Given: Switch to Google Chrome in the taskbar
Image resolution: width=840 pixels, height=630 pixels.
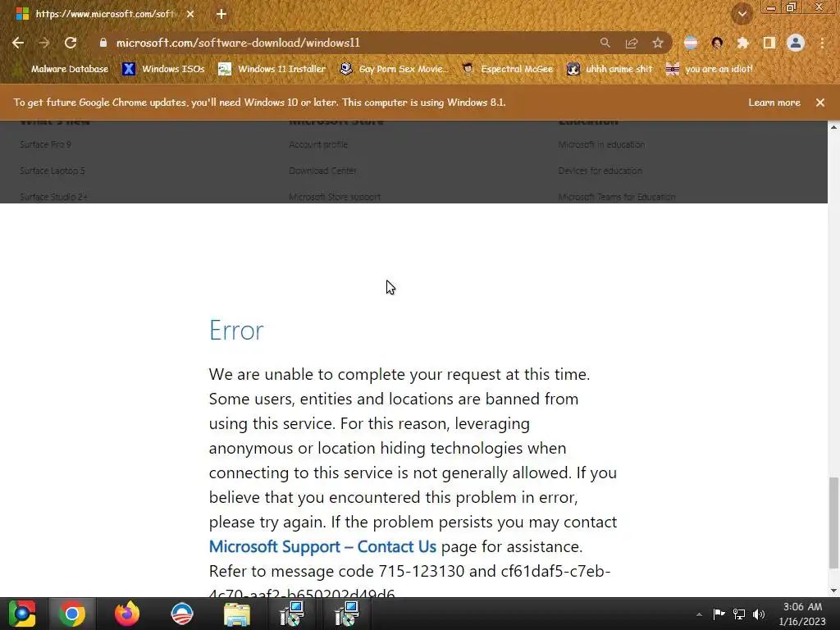Looking at the screenshot, I should click(x=72, y=614).
